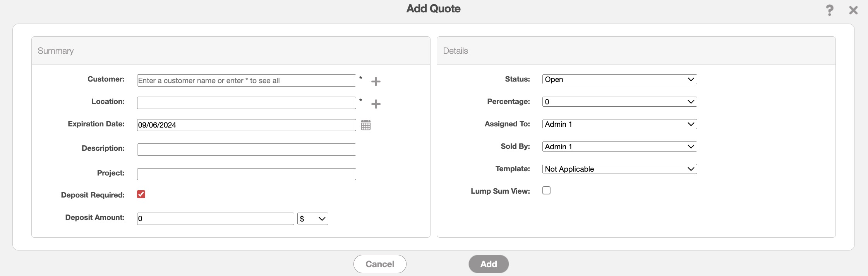The width and height of the screenshot is (868, 276).
Task: Close the Add Quote dialog
Action: (853, 10)
